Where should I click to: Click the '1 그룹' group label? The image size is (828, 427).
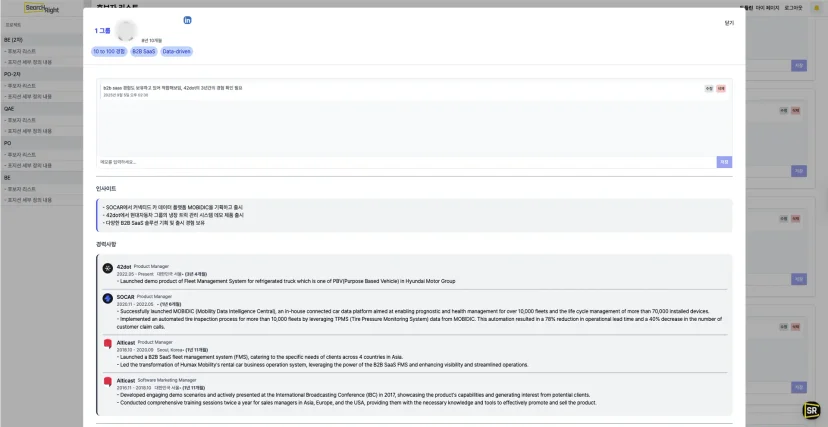(102, 31)
